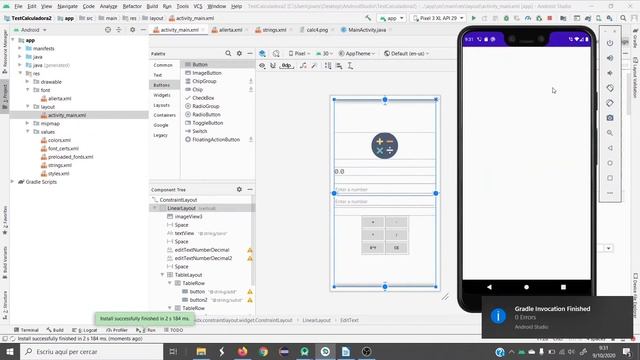
Task: Open the Default (en-us) locale dropdown
Action: pyautogui.click(x=407, y=53)
